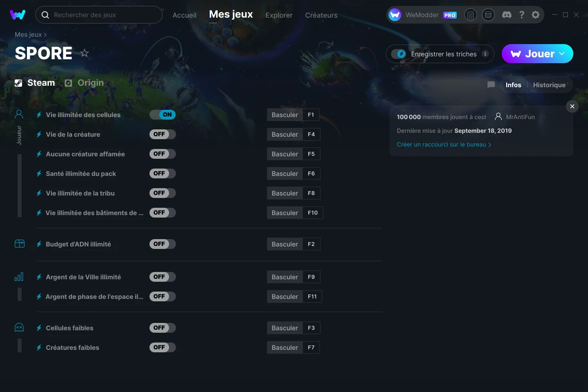Favorite SPORE with the star icon
Screen dimensions: 588x392
(85, 53)
